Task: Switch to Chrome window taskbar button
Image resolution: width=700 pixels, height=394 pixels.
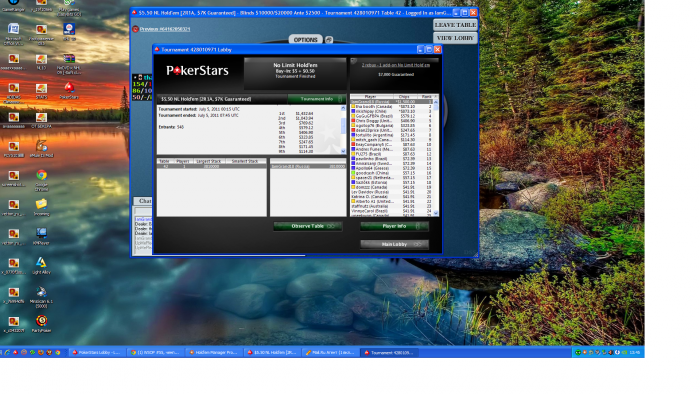Action: point(155,353)
